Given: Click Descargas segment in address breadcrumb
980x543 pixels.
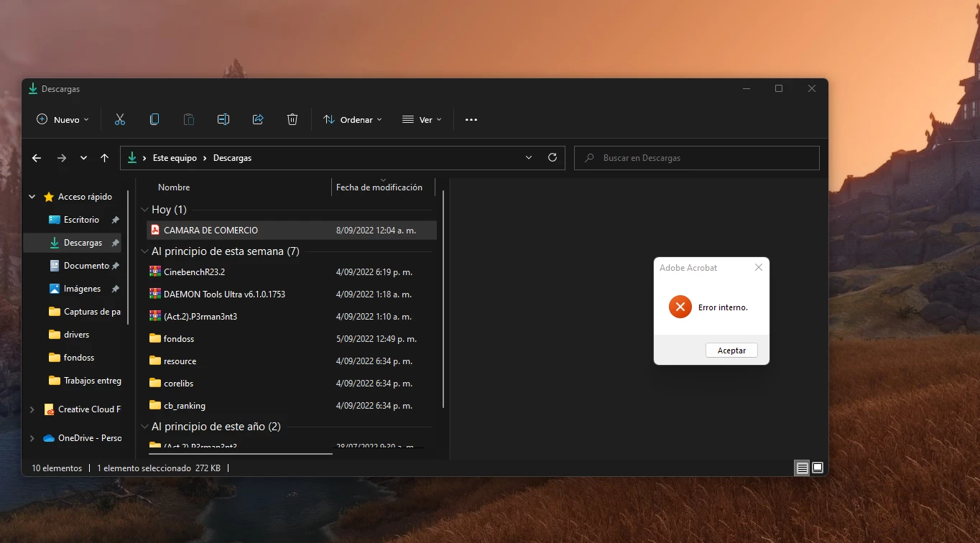Looking at the screenshot, I should (232, 158).
